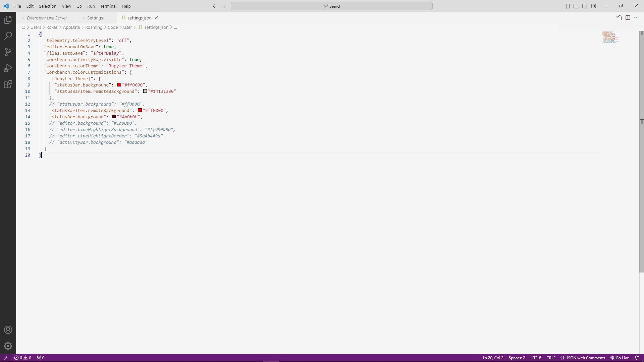This screenshot has height=362, width=644.
Task: Toggle the secondary side bar
Action: pos(585,6)
